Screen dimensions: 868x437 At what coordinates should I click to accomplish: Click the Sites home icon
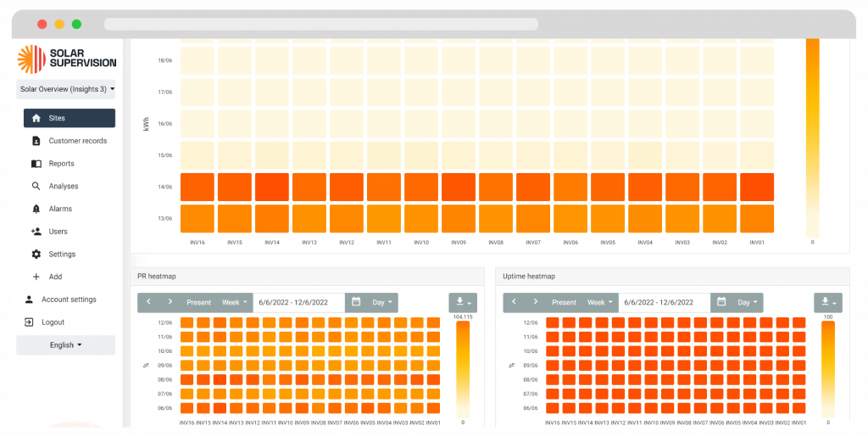[36, 118]
